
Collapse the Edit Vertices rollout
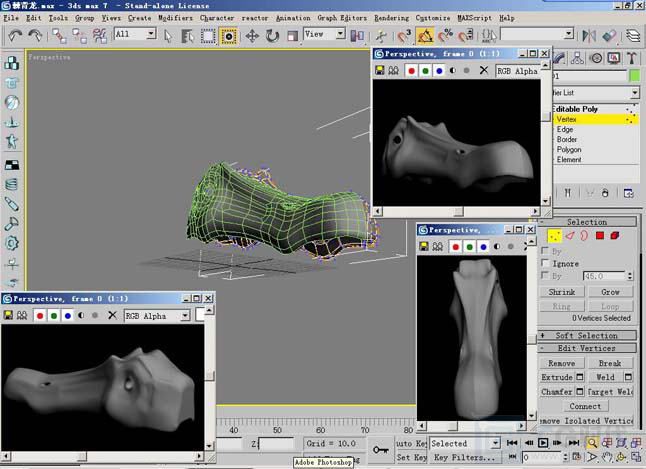587,348
